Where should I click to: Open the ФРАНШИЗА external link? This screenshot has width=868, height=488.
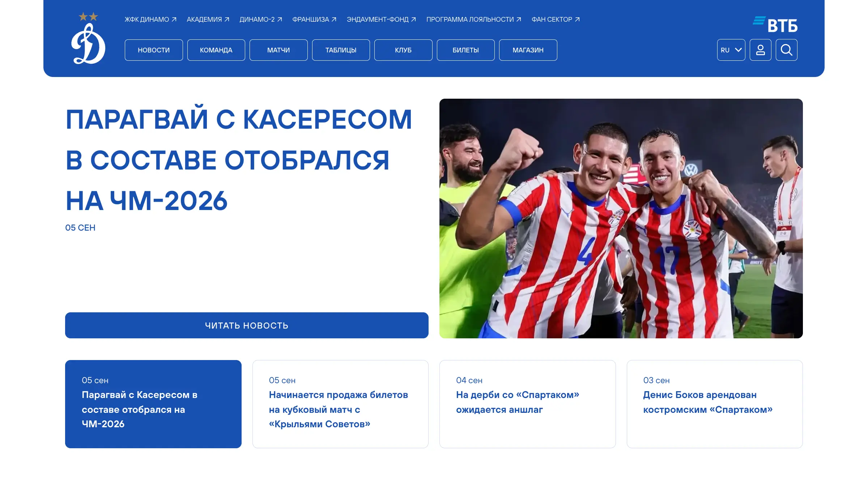[314, 20]
